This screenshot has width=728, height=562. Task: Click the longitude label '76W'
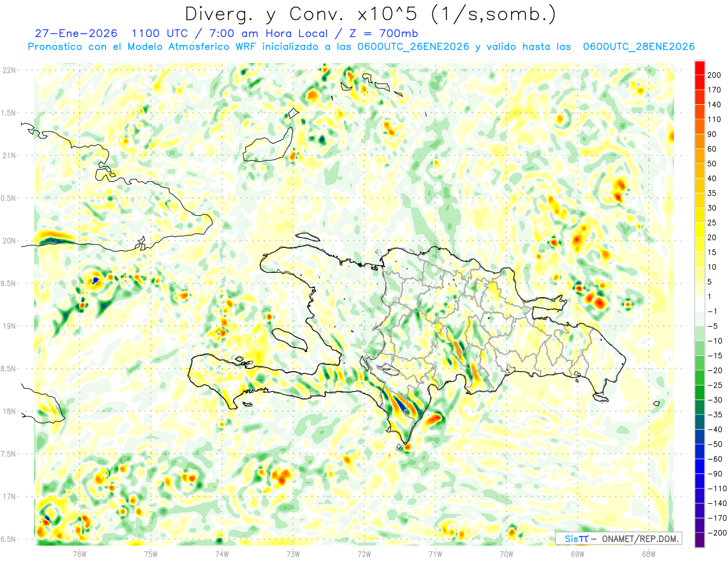pos(80,554)
